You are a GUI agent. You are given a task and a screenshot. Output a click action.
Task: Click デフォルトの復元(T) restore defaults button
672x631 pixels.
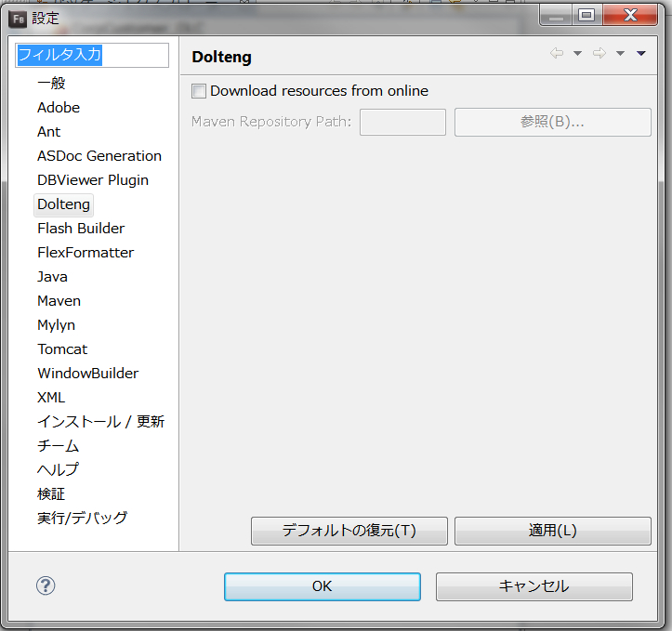[x=349, y=531]
